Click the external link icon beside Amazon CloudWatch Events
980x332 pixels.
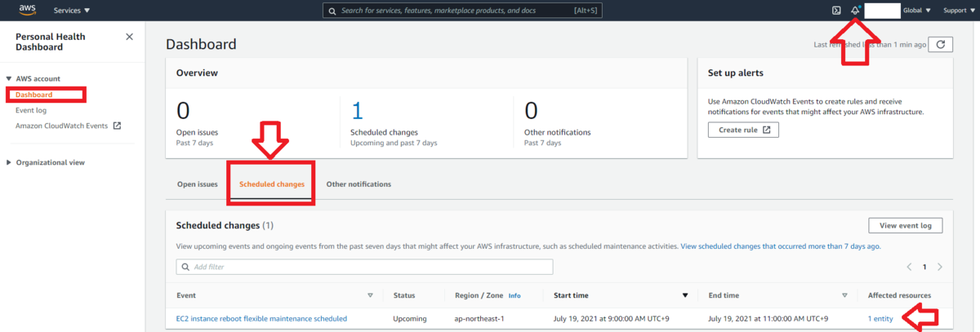[x=117, y=126]
